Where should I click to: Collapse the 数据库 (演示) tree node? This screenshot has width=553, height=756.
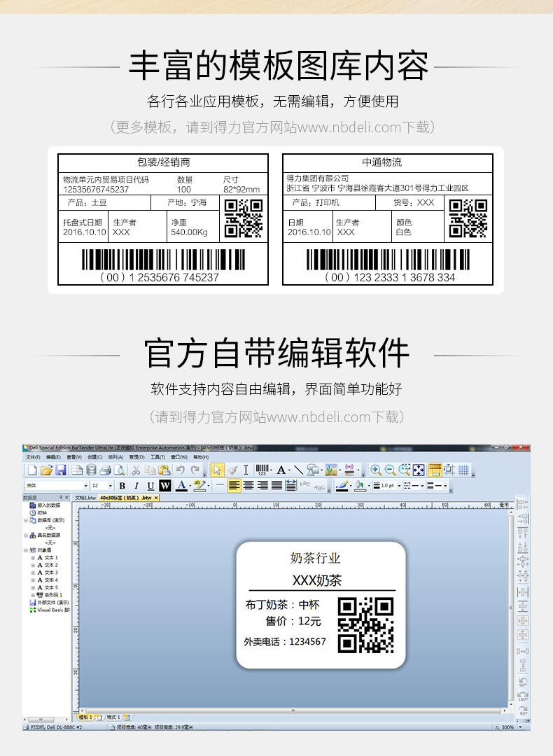click(x=26, y=521)
